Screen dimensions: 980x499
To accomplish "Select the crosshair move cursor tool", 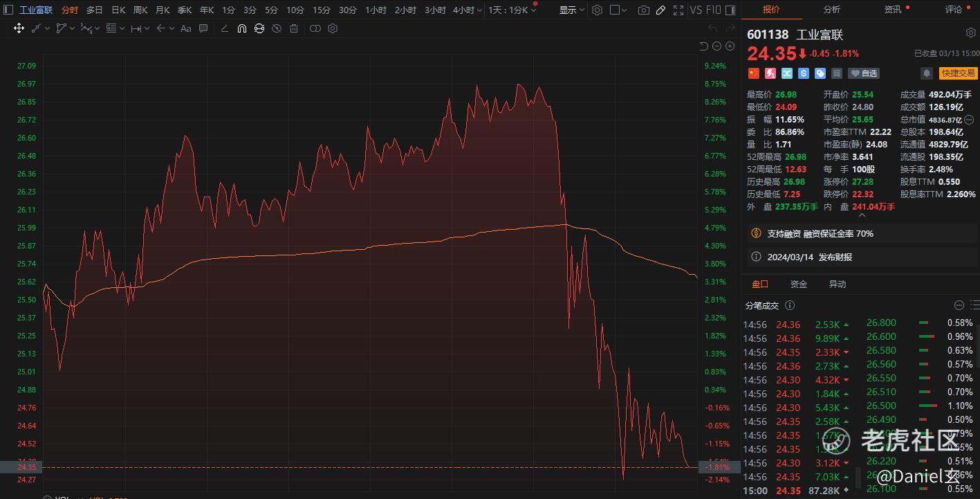I will (x=19, y=28).
